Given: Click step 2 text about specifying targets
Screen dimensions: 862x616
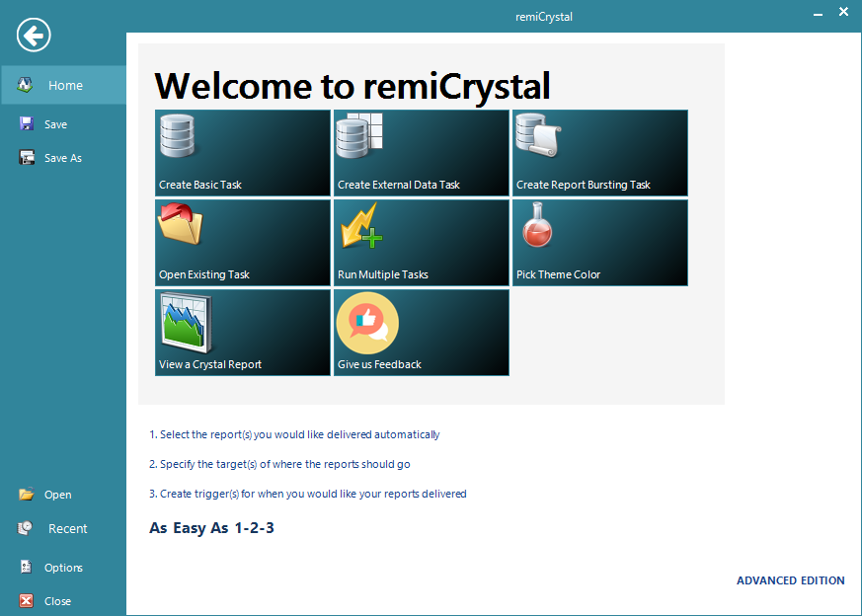Looking at the screenshot, I should pyautogui.click(x=279, y=464).
